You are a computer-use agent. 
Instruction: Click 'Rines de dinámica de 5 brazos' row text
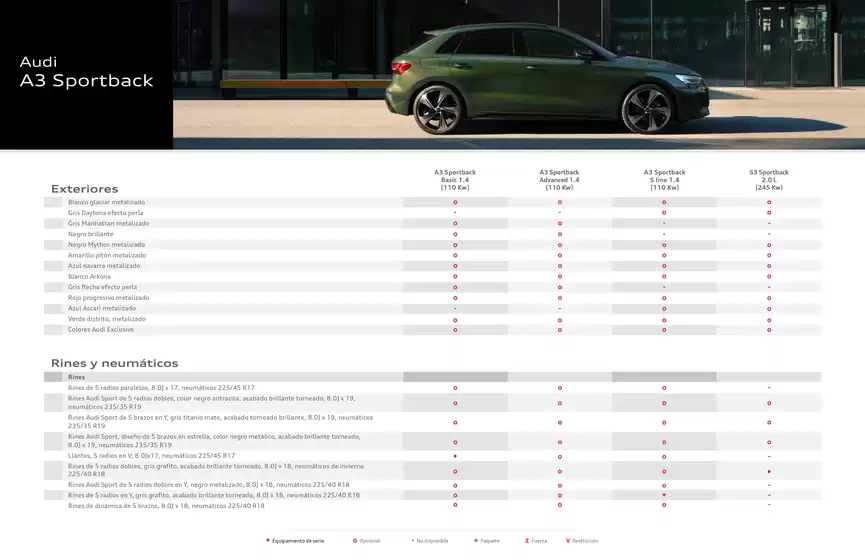click(x=166, y=505)
